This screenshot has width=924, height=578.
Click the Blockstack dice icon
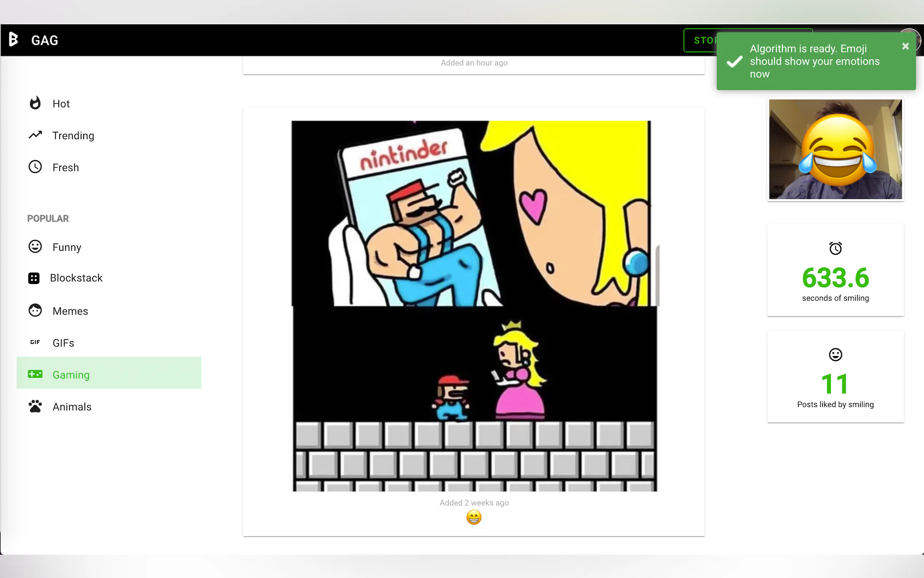[x=33, y=278]
